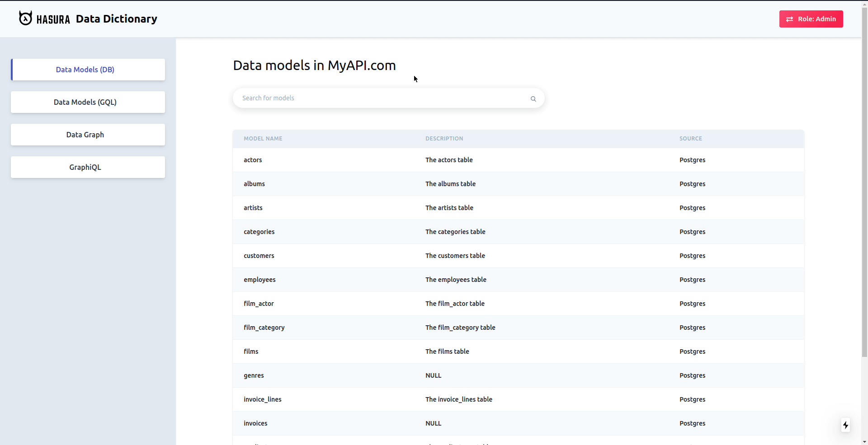Focus the Search for models field
The height and width of the screenshot is (445, 868).
click(x=388, y=98)
